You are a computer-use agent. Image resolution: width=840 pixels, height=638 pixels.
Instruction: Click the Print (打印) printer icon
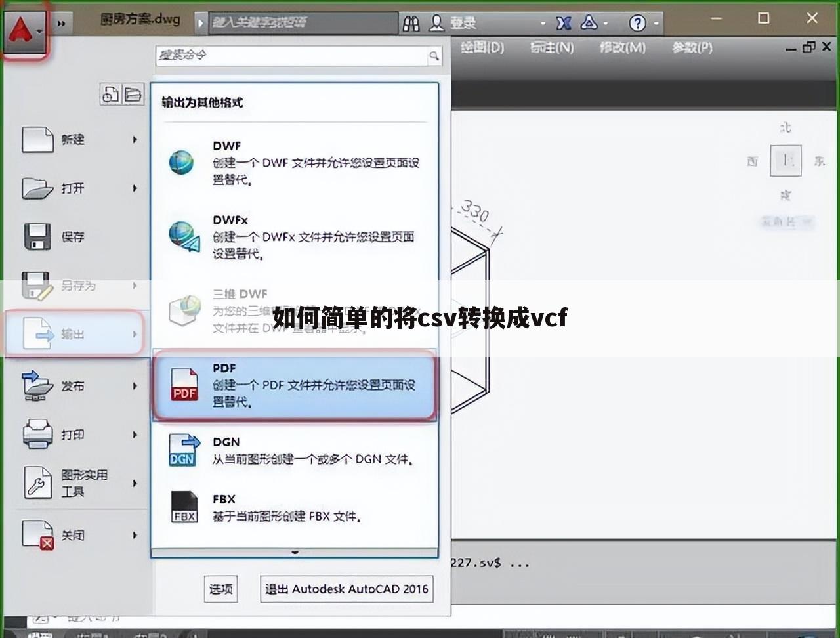point(37,435)
